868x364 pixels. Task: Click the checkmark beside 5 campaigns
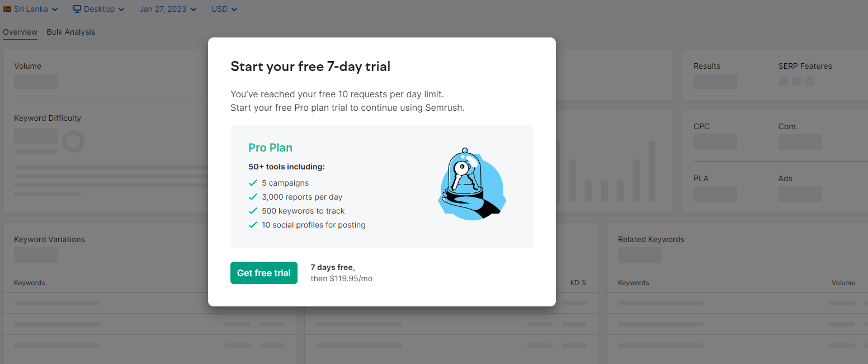click(x=253, y=183)
